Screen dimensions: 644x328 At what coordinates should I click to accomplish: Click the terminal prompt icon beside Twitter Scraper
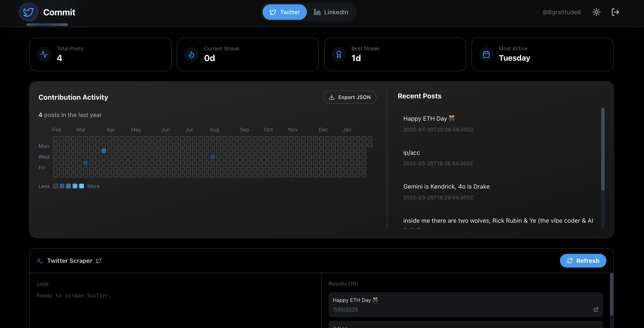tap(40, 261)
